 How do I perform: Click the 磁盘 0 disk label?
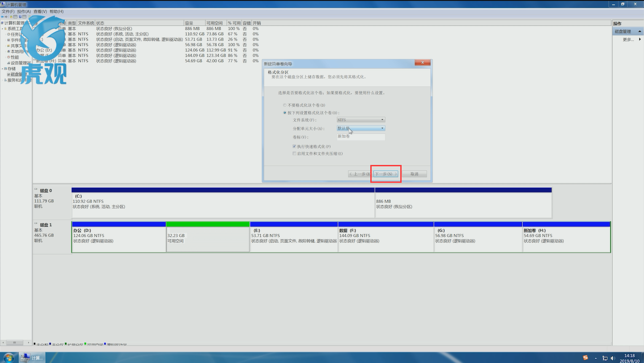(x=46, y=190)
